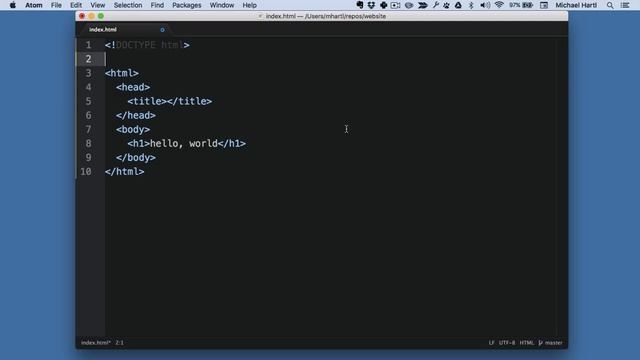Image resolution: width=640 pixels, height=360 pixels.
Task: Click the Bluetooth status icon
Action: [471, 5]
